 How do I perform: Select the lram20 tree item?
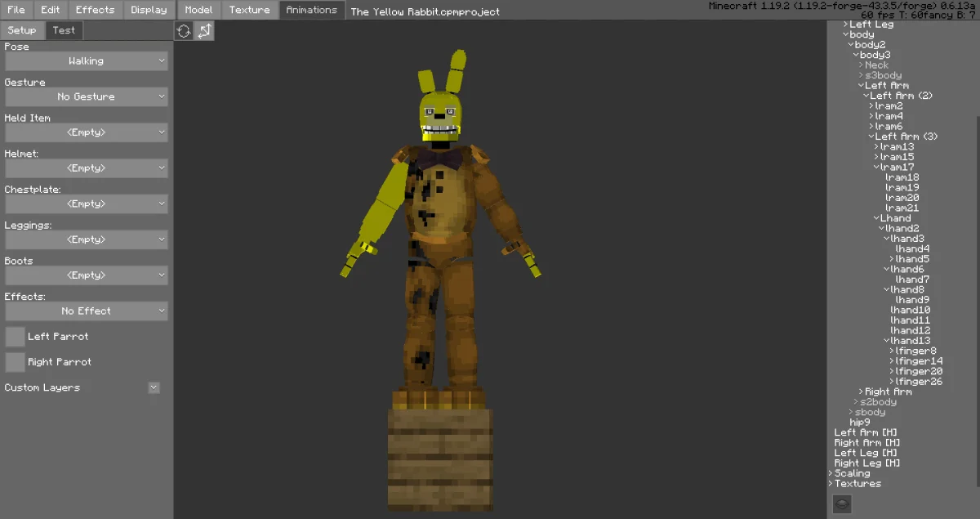[902, 198]
